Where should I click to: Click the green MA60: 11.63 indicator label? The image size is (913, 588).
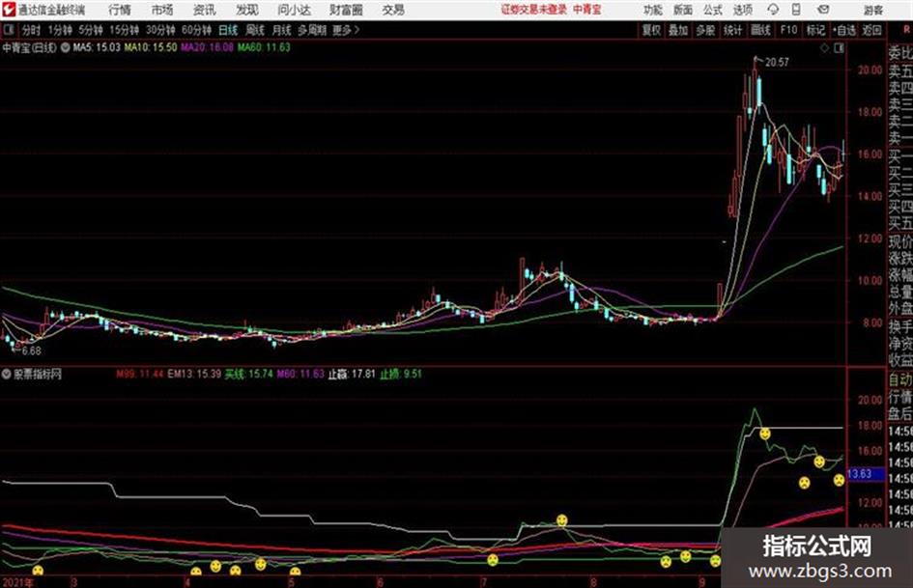point(264,47)
